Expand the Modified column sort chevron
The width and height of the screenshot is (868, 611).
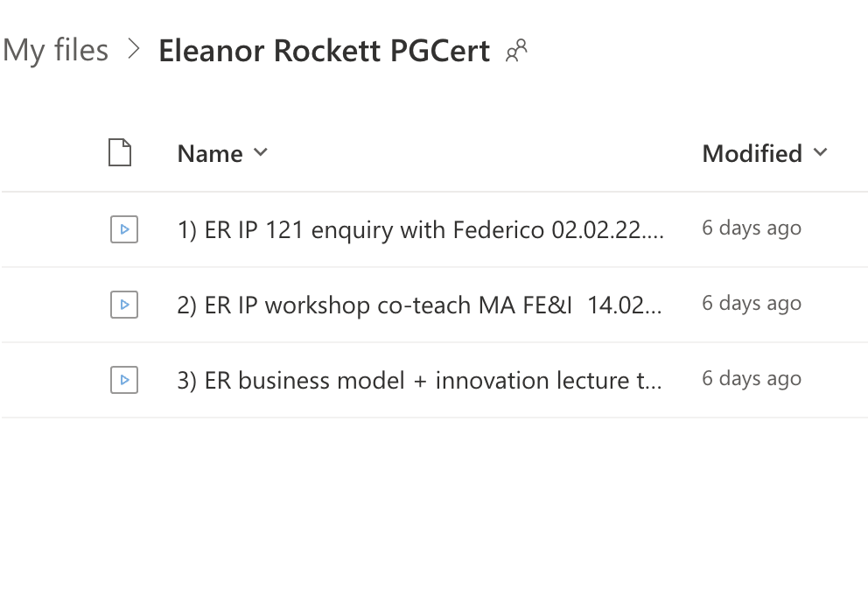820,152
